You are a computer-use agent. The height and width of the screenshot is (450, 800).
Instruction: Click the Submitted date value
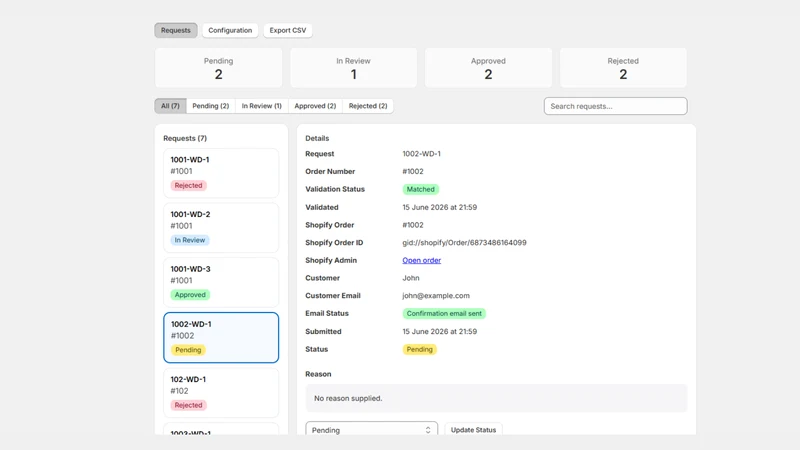pos(439,331)
